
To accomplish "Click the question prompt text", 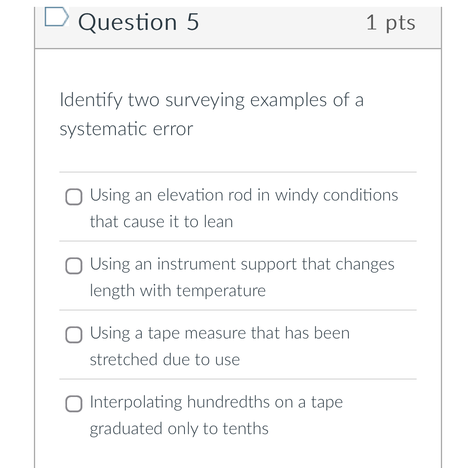I will tap(211, 114).
